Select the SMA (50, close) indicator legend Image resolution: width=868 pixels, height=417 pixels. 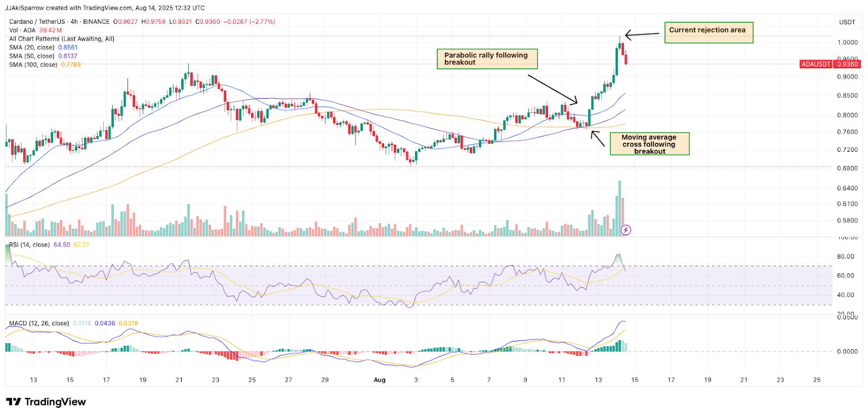click(32, 56)
